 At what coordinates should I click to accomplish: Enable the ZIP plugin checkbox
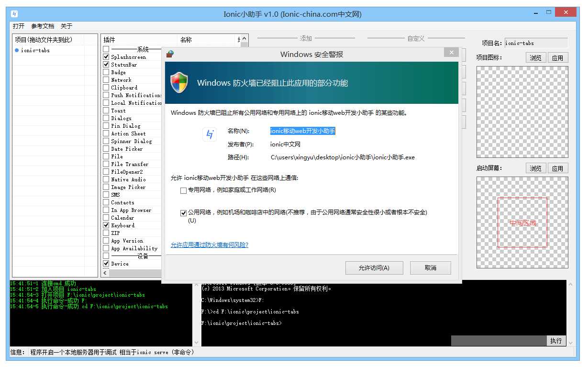[106, 233]
